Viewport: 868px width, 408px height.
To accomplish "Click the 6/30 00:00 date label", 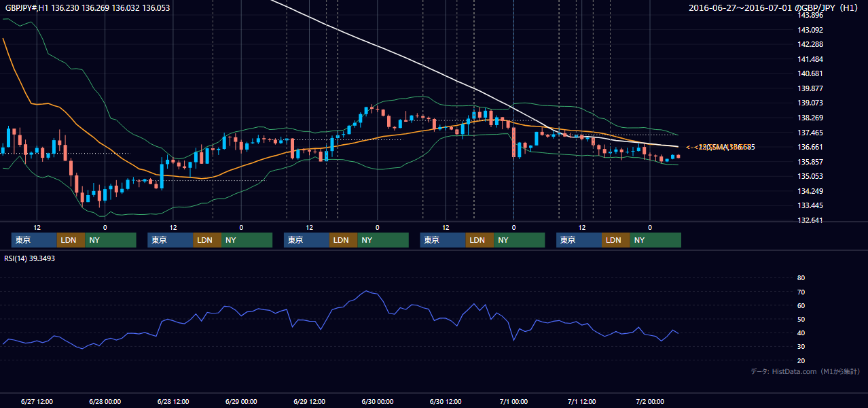I will click(x=378, y=401).
